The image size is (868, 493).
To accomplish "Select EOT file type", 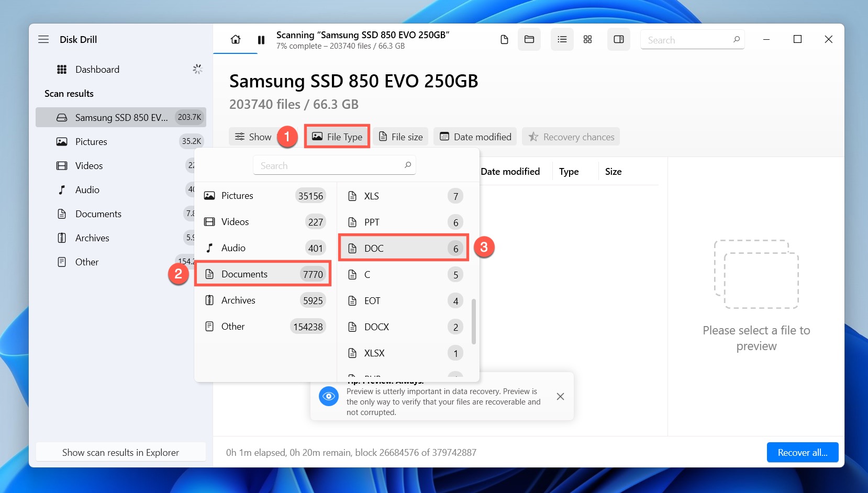I will pos(404,301).
